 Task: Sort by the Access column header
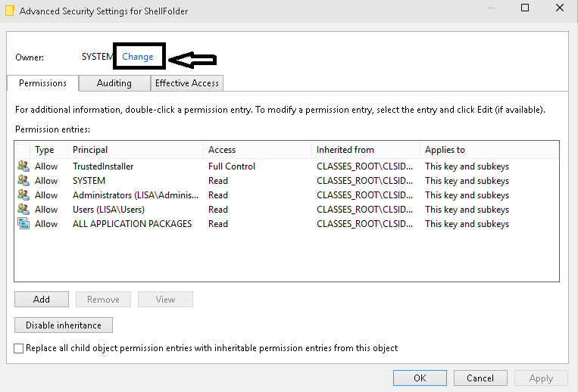258,150
